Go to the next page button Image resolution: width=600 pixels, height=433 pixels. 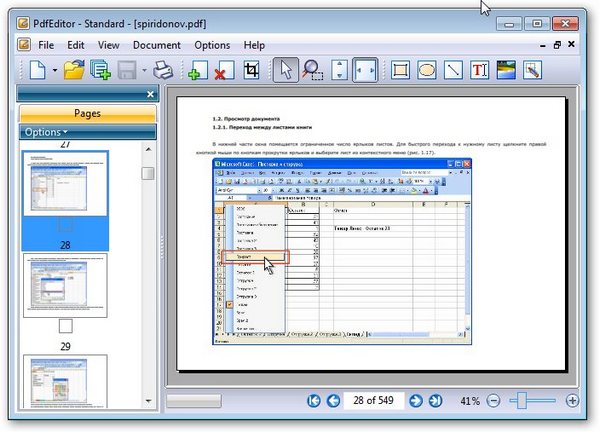click(x=415, y=401)
